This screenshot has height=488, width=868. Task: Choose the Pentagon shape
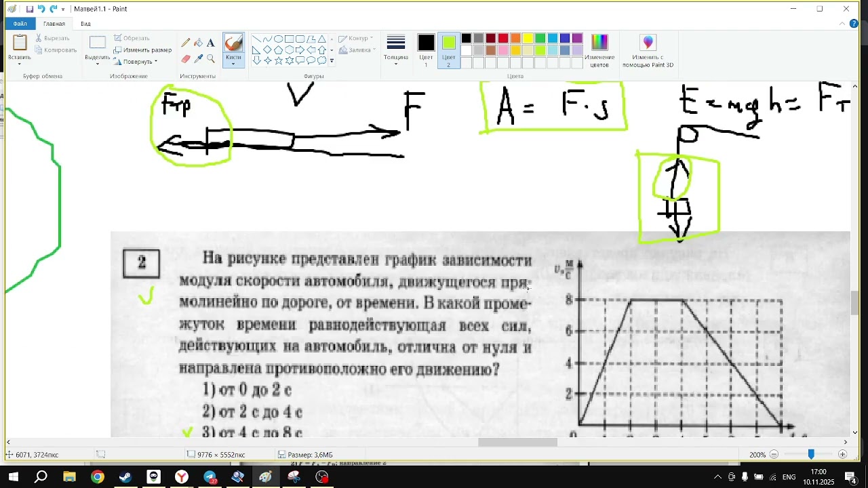pyautogui.click(x=278, y=50)
